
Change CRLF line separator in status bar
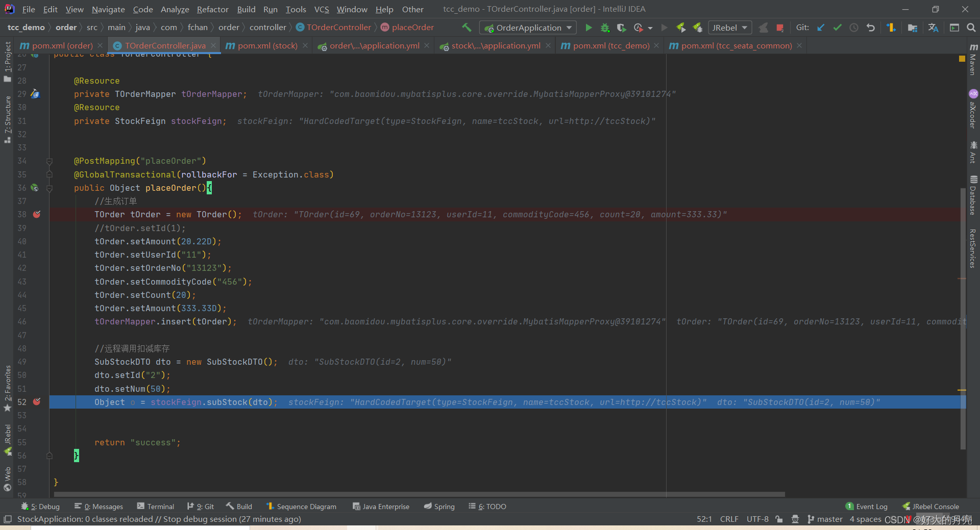(729, 519)
